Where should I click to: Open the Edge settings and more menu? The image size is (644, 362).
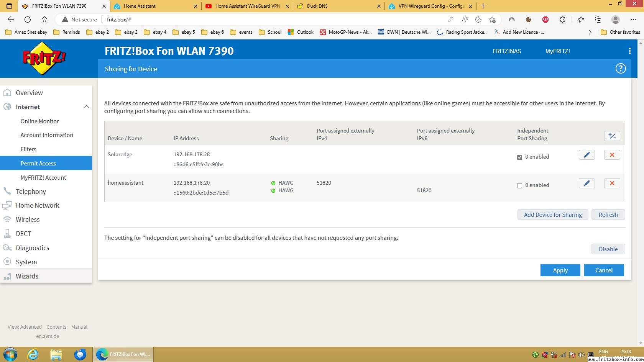[x=633, y=20]
